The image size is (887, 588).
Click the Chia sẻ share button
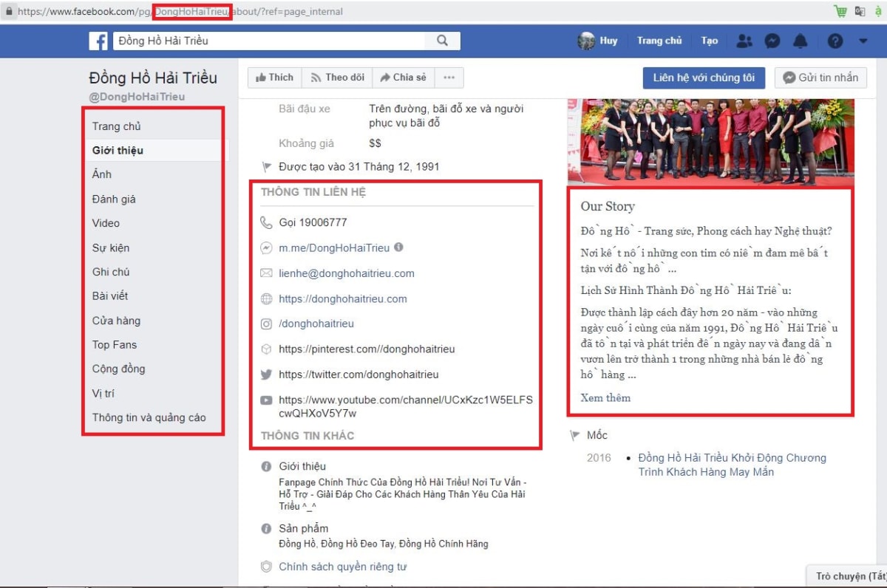[403, 78]
